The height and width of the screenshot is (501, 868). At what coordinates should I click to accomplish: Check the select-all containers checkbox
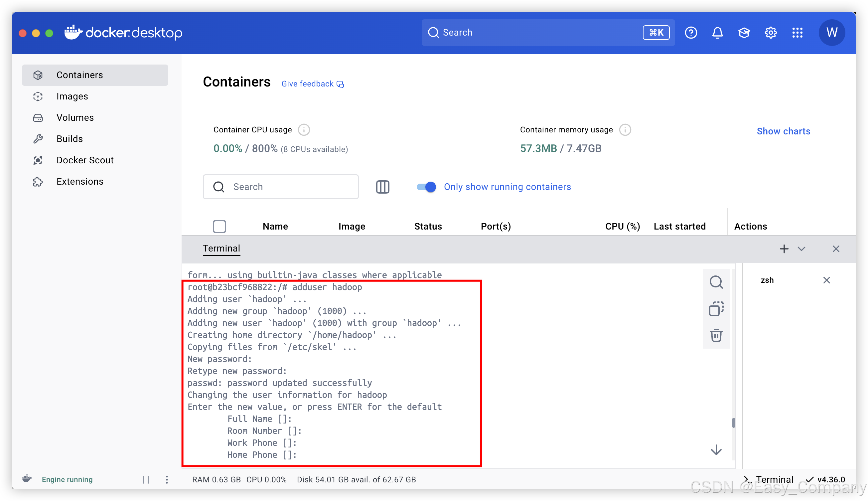tap(219, 227)
